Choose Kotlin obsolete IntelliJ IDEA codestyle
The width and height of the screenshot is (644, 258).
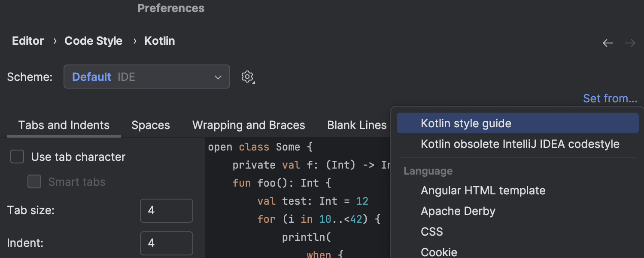click(x=518, y=144)
